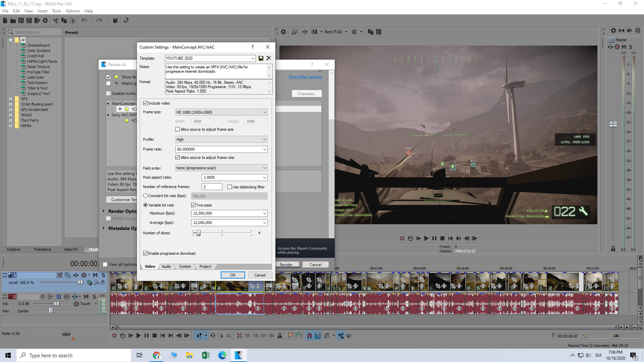Image resolution: width=644 pixels, height=362 pixels.
Task: Open the Tools menu
Action: tap(56, 11)
